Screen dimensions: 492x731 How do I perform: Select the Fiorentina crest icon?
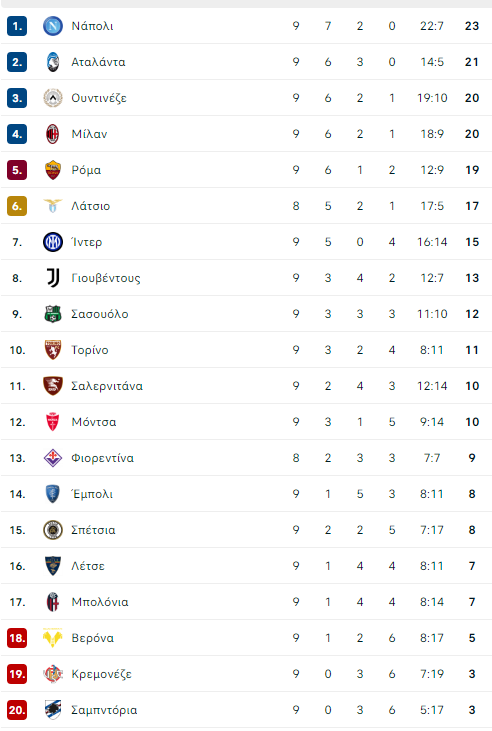pos(53,458)
